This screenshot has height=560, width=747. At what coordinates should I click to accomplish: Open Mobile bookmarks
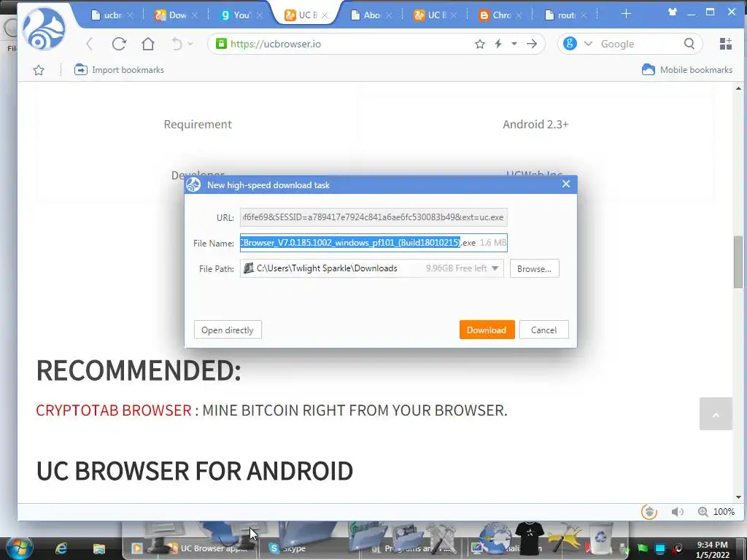coord(687,70)
